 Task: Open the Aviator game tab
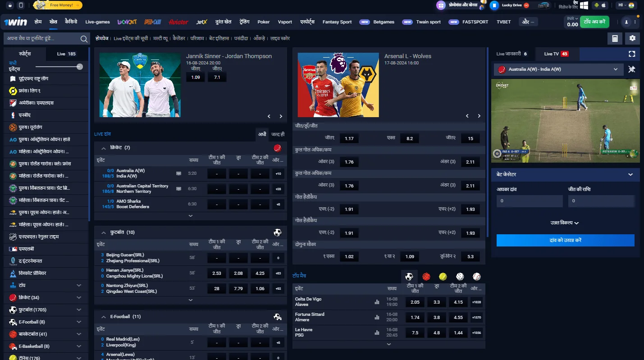[178, 22]
